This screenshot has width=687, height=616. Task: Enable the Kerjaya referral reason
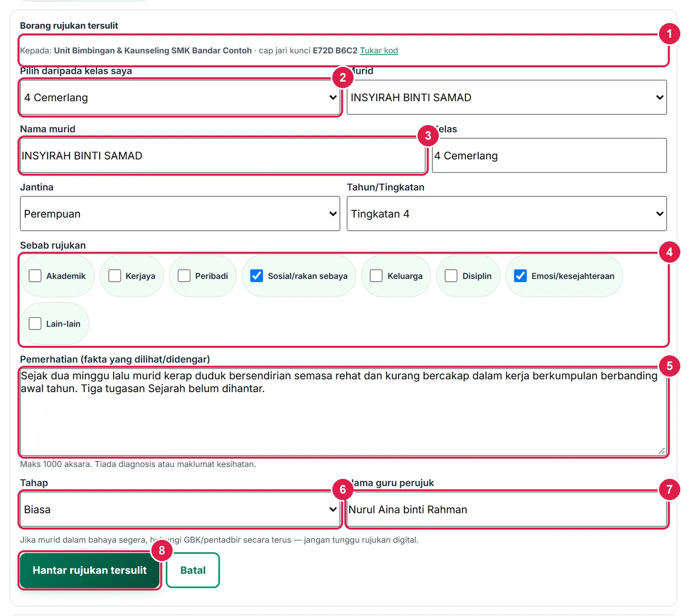pyautogui.click(x=115, y=276)
